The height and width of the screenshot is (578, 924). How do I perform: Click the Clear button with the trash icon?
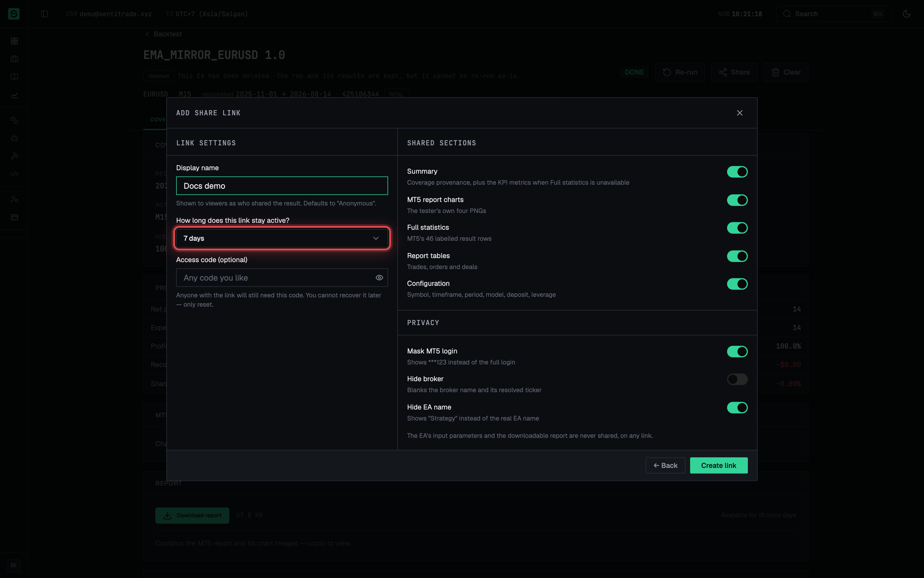[785, 72]
